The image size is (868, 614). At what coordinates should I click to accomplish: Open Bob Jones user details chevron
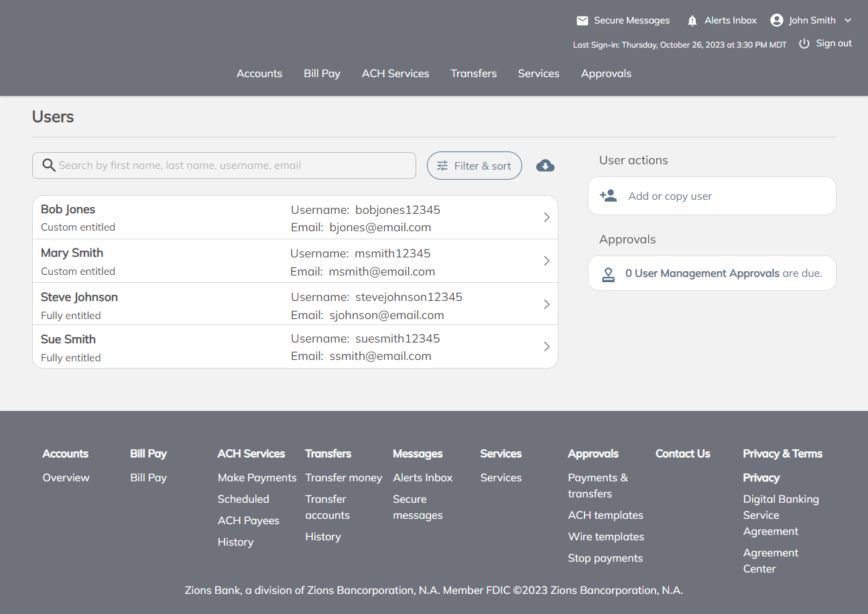pyautogui.click(x=546, y=217)
